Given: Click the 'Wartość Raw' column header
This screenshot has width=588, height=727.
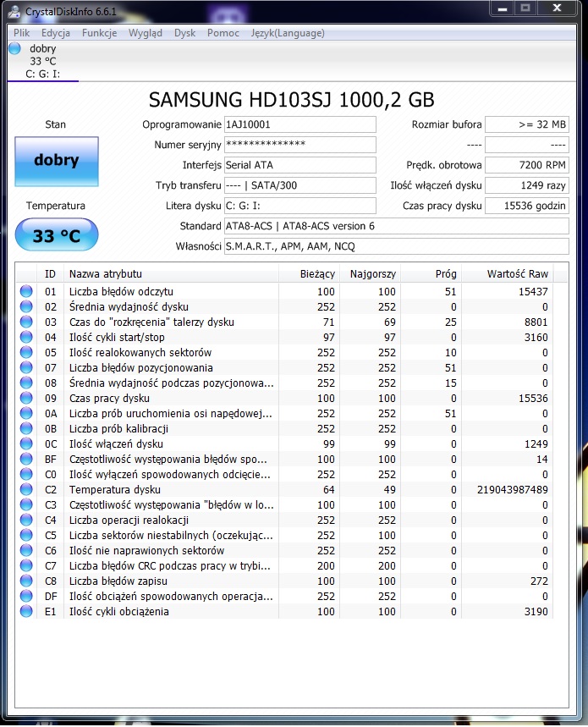Looking at the screenshot, I should pos(508,273).
